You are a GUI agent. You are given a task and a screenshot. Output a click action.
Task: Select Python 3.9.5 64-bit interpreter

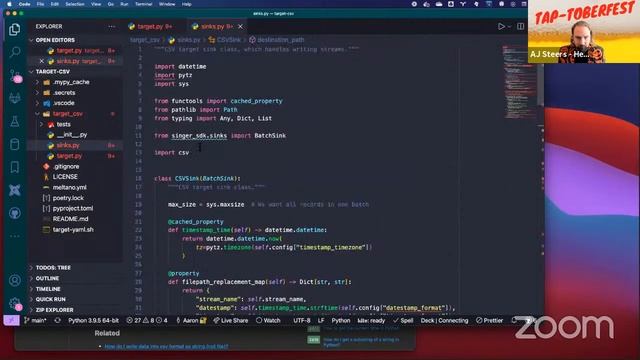(x=93, y=320)
